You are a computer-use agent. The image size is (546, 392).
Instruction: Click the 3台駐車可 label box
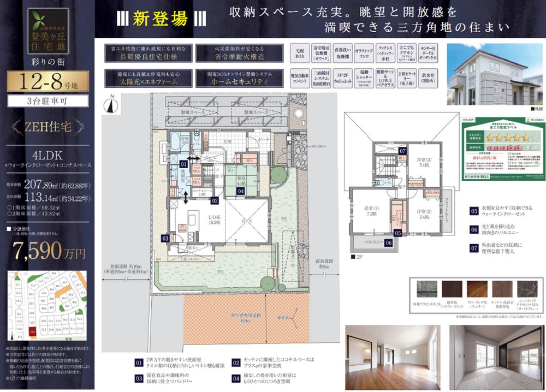[48, 102]
